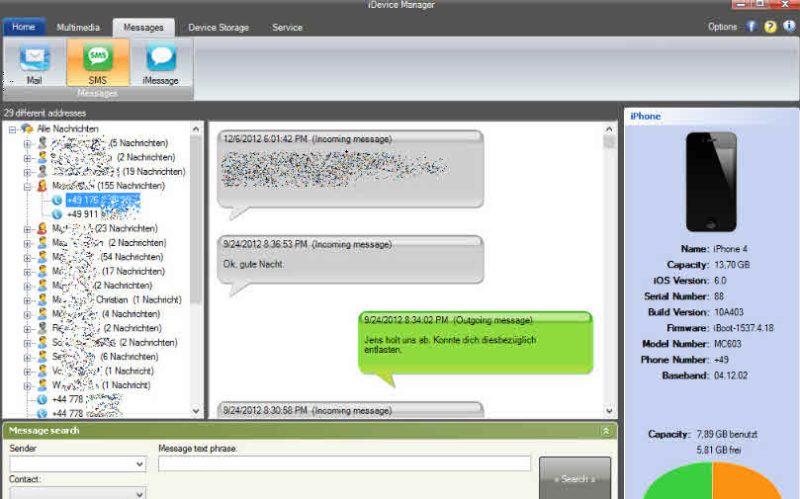
Task: Click the '13,70 GB' capacity value
Action: point(732,265)
